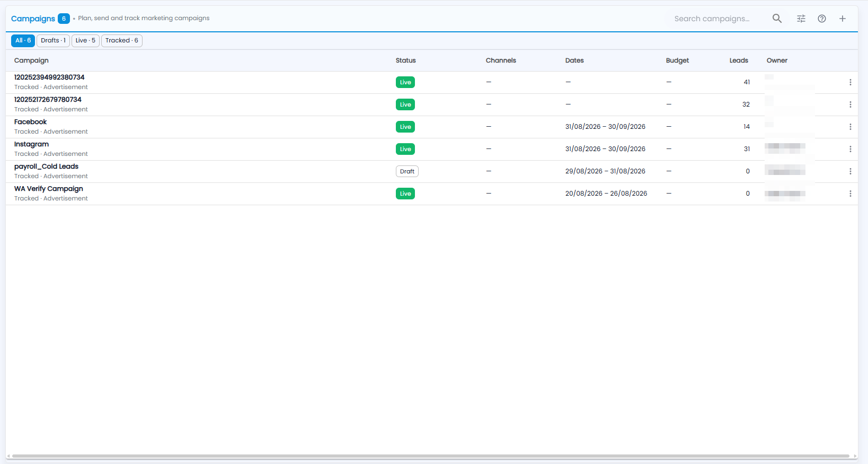Viewport: 868px width, 464px height.
Task: Click the horizontal scrollbar at the bottom
Action: pyautogui.click(x=431, y=456)
